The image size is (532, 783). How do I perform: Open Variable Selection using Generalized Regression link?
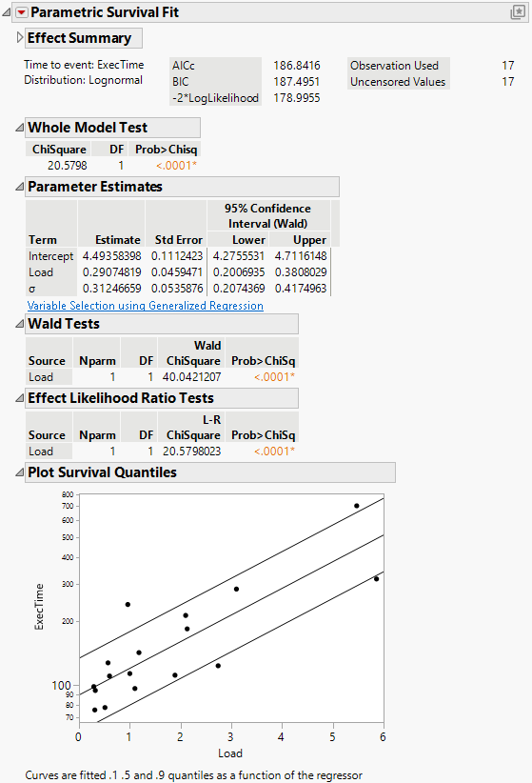146,306
